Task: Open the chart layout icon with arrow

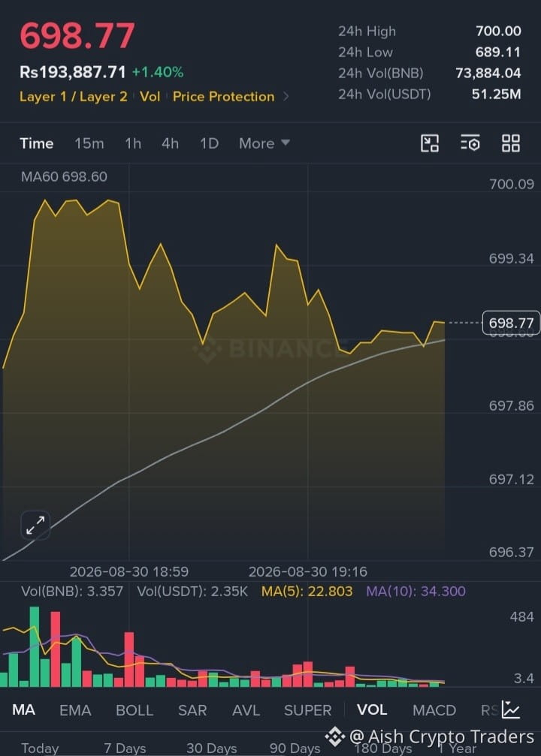Action: tap(430, 143)
